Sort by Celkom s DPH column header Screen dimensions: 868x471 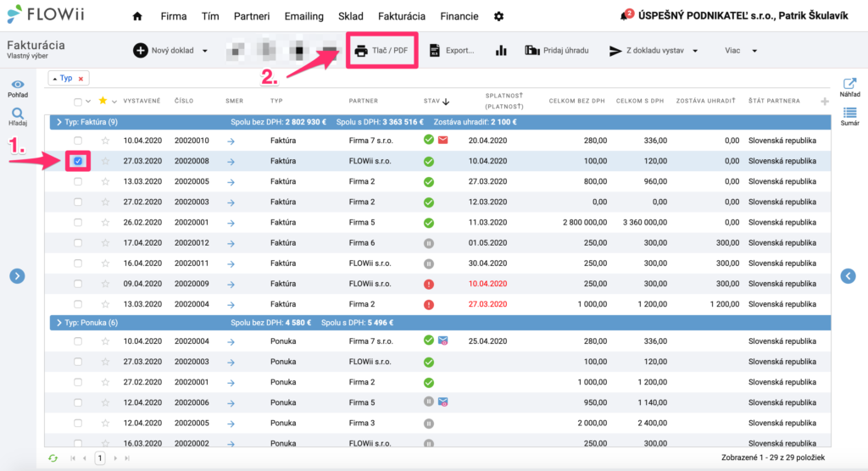(639, 102)
